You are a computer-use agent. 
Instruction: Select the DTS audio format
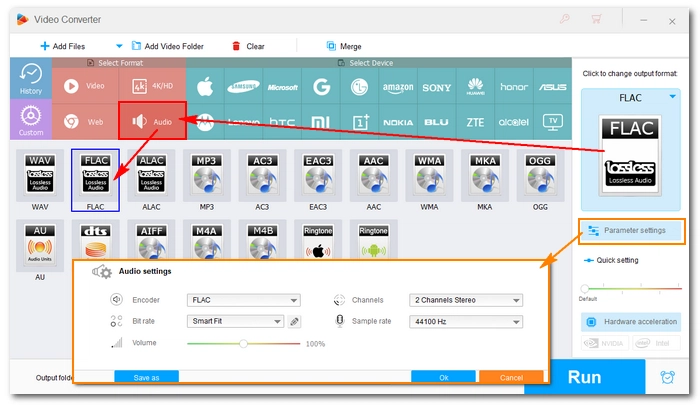point(96,240)
